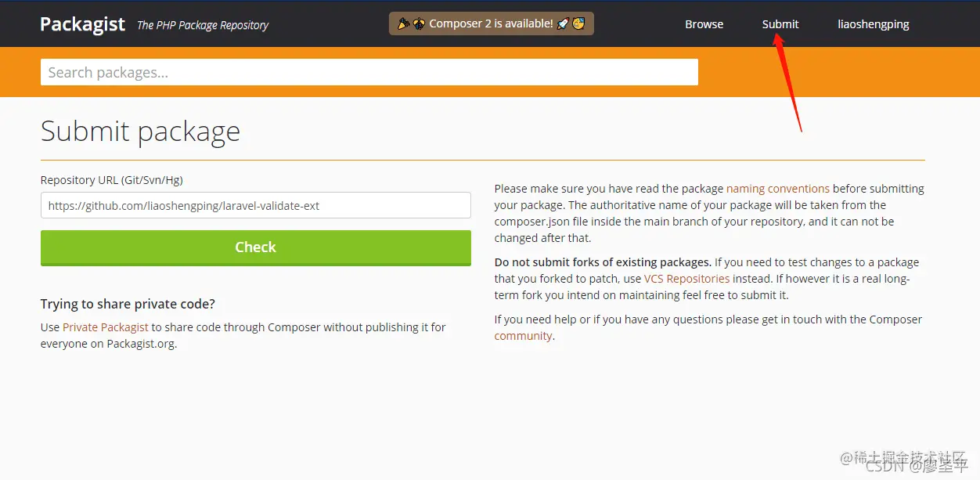Click 'Do not submit forks of existing packages.' text
Viewport: 980px width, 480px height.
click(x=603, y=262)
